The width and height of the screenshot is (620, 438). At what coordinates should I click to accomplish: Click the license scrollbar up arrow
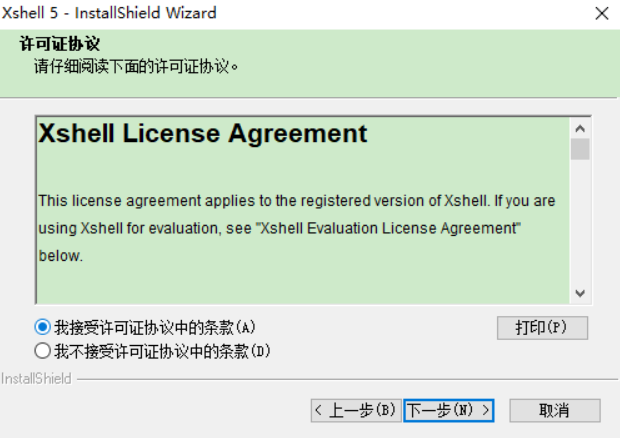click(x=580, y=128)
